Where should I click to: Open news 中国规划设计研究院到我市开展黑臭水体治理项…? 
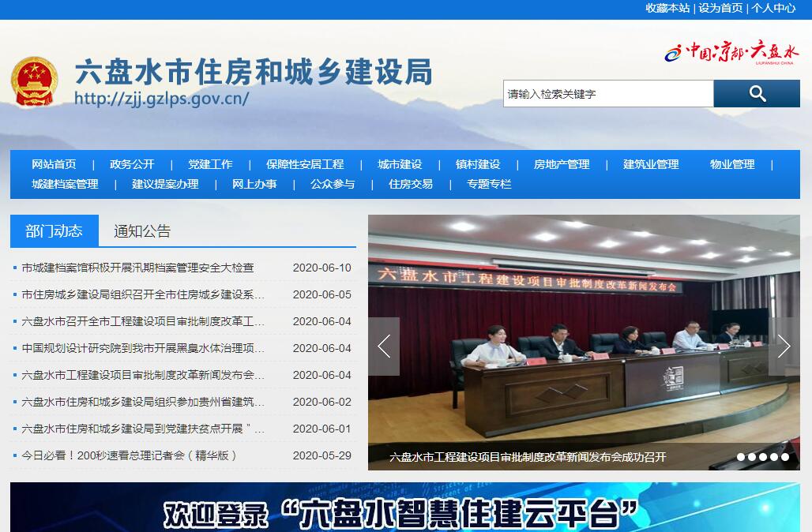coord(143,348)
